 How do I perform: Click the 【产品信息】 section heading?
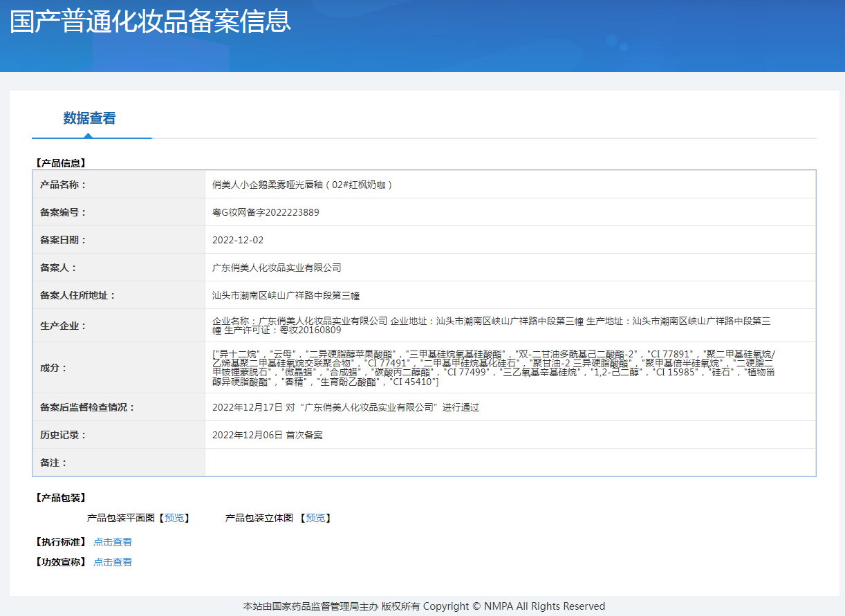pos(59,163)
